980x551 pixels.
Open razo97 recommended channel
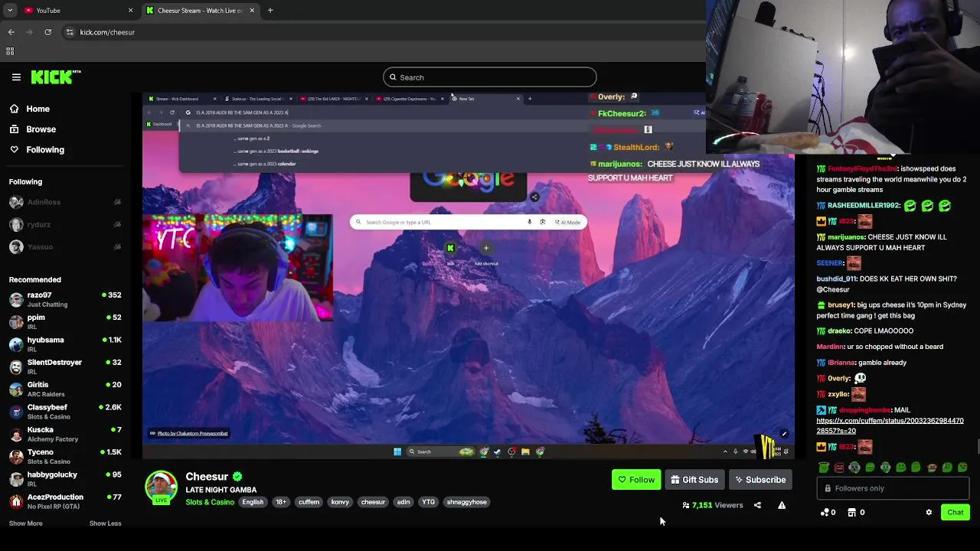coord(65,299)
